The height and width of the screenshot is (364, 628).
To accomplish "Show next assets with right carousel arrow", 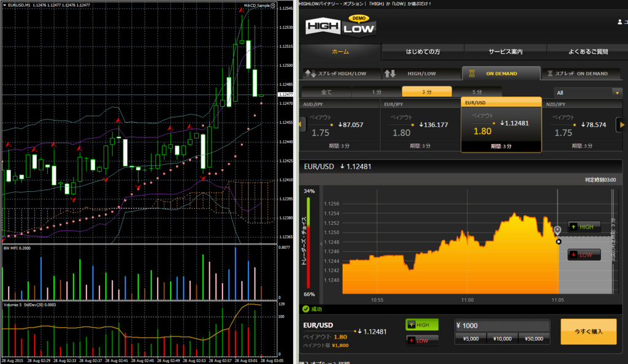I will (622, 125).
